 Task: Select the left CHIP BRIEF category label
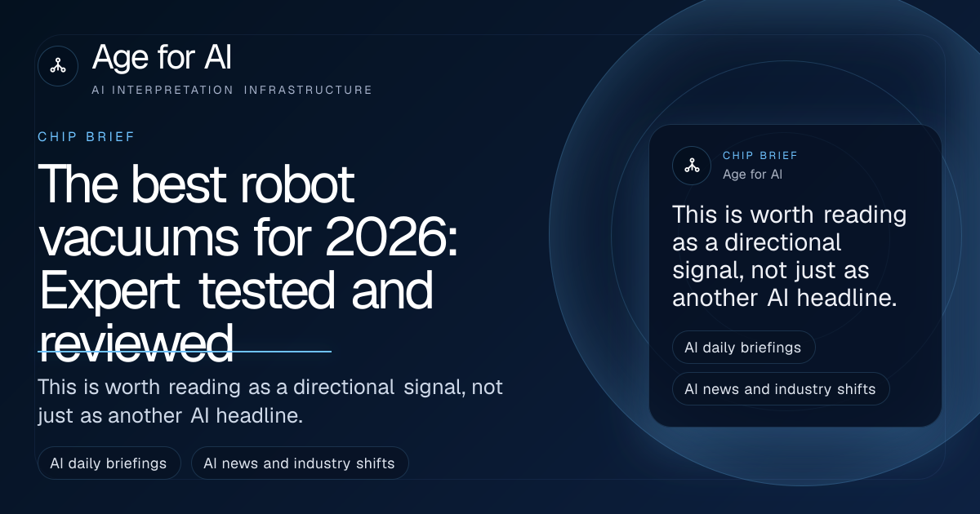(87, 136)
